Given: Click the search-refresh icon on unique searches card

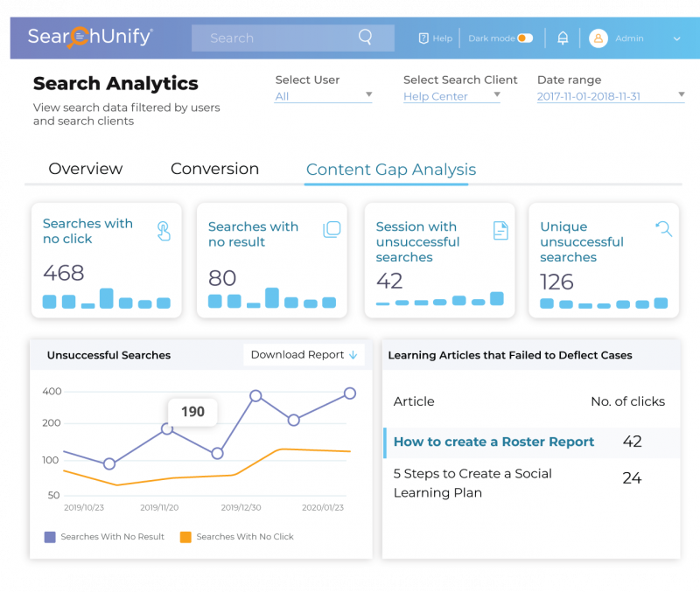Looking at the screenshot, I should 664,229.
